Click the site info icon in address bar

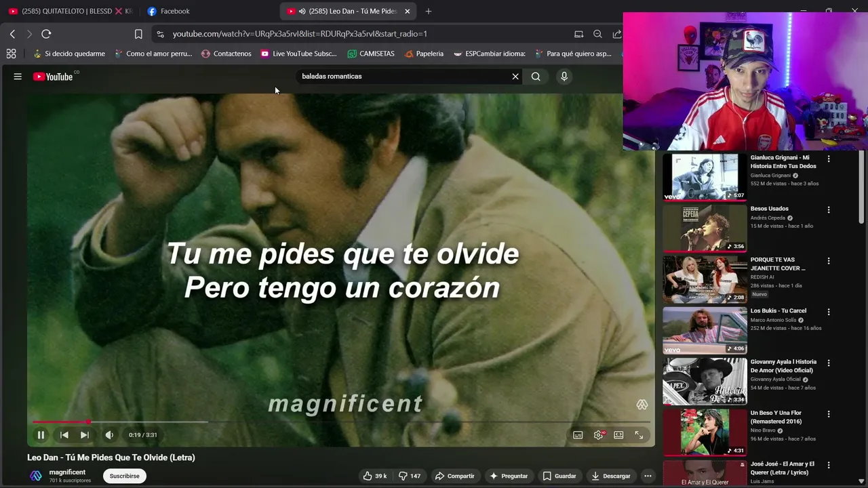(160, 34)
